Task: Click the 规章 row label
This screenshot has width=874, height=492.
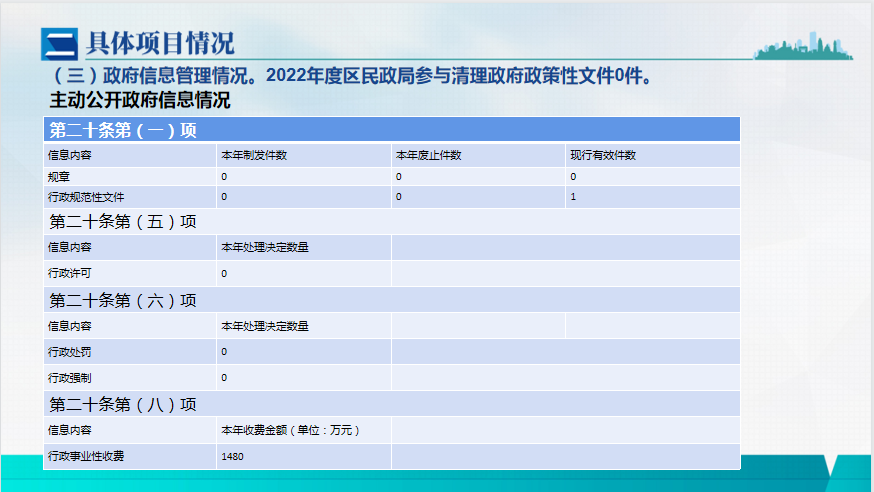Action: 59,177
